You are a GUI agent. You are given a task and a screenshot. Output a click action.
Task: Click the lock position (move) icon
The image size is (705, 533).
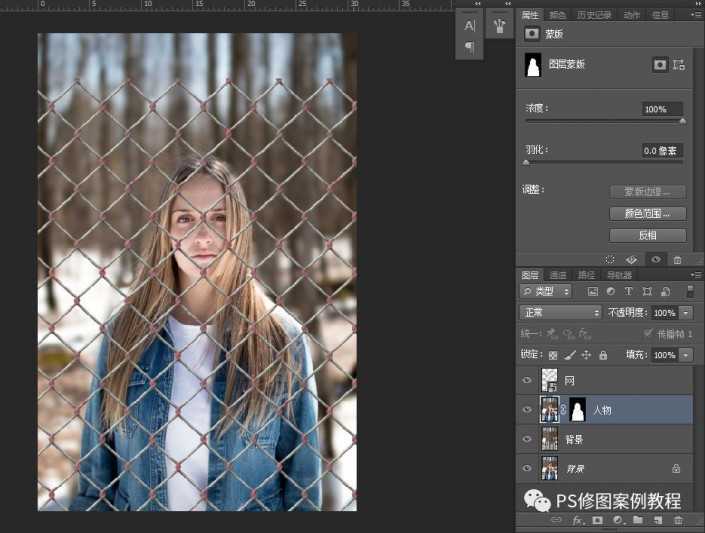tap(586, 355)
